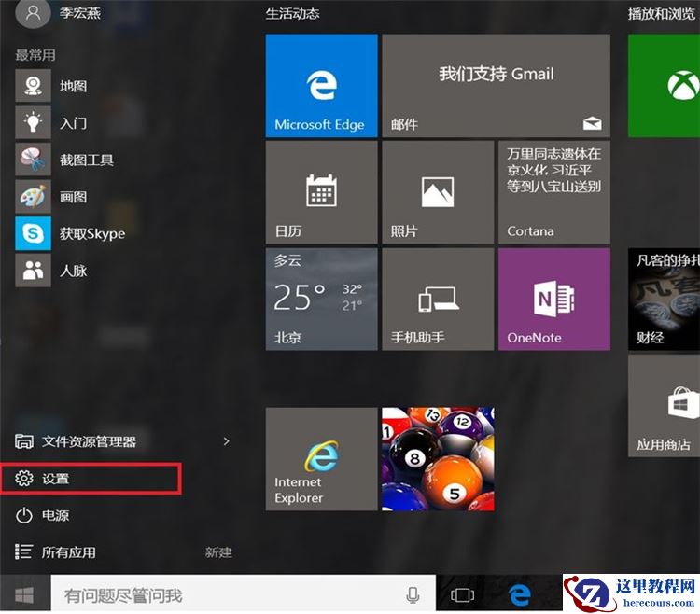
Task: Expand 文件资源管理器 jump list arrow
Action: [227, 441]
